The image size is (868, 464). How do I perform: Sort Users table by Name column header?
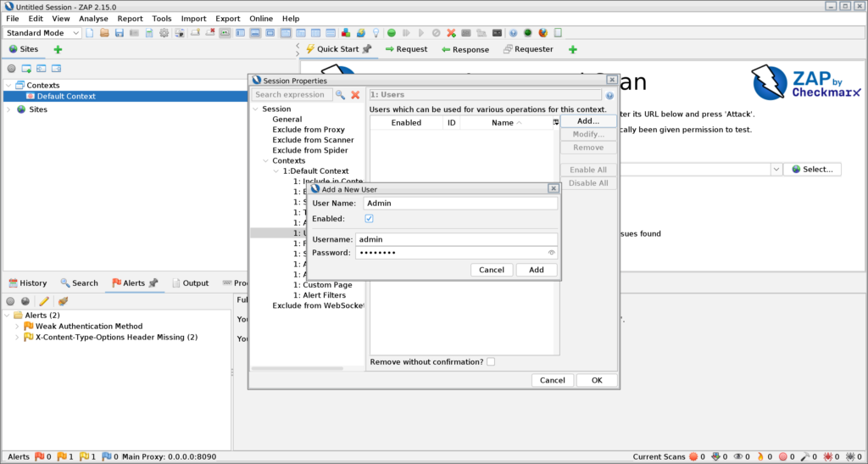click(507, 123)
